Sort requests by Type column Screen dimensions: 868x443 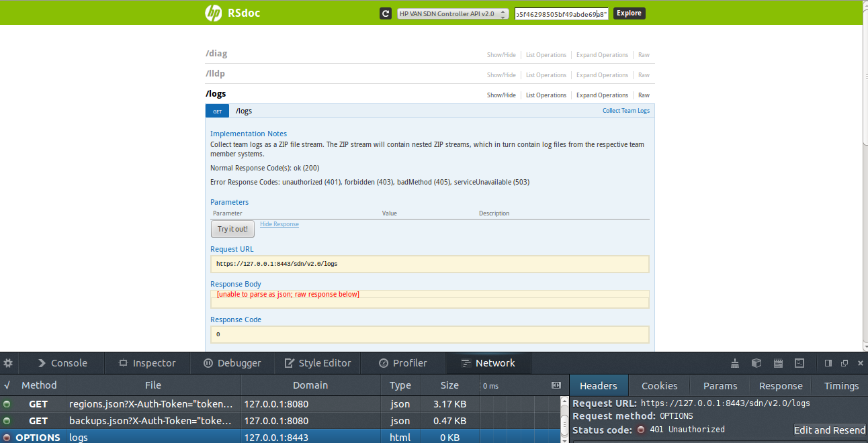coord(400,385)
